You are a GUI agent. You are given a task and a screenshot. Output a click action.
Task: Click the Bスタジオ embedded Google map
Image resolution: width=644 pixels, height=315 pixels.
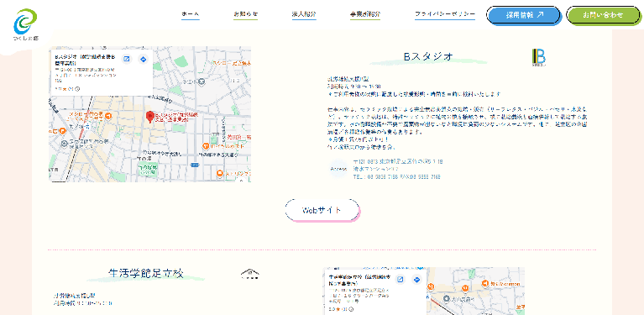click(x=150, y=114)
